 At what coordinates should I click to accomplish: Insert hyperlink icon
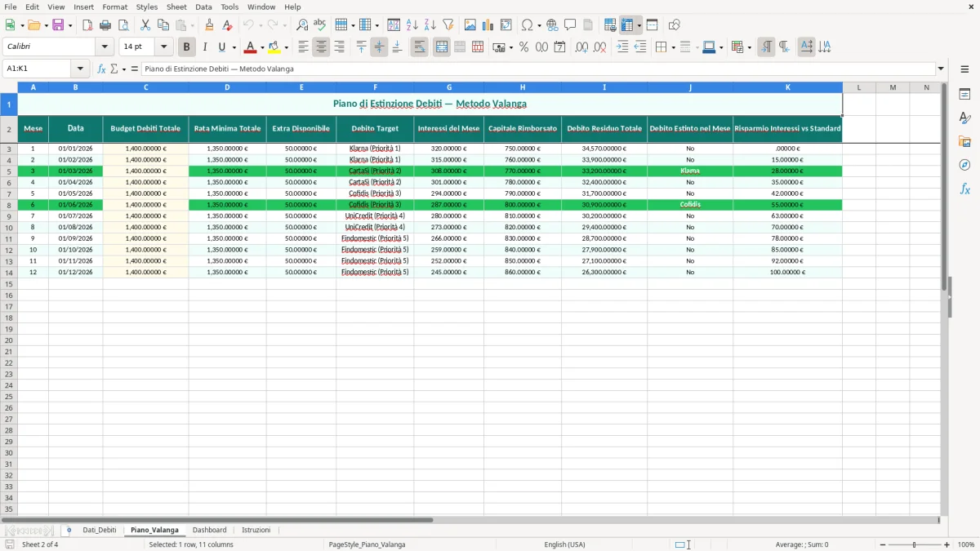(x=552, y=25)
